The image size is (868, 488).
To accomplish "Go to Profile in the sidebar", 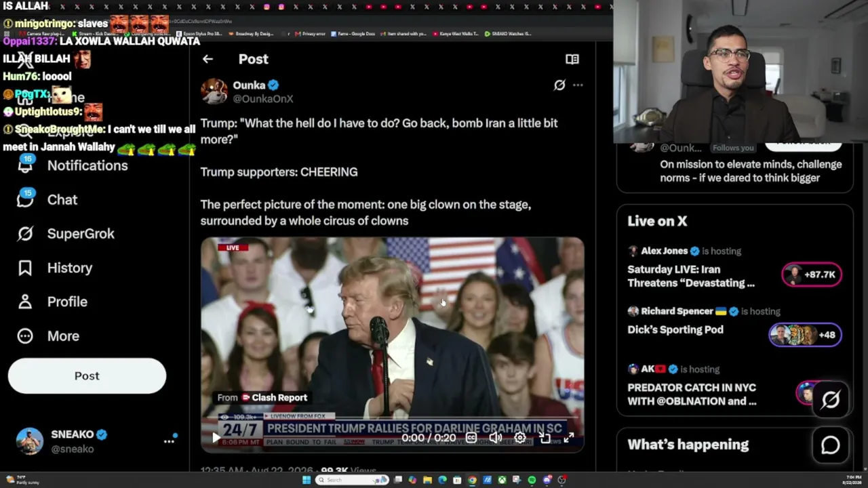I will tap(53, 302).
